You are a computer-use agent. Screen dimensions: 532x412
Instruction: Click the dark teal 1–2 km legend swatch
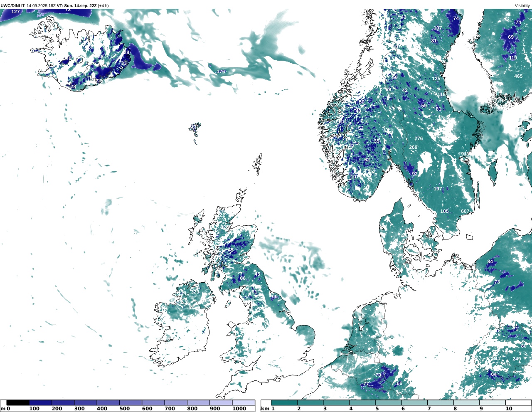tap(284, 402)
